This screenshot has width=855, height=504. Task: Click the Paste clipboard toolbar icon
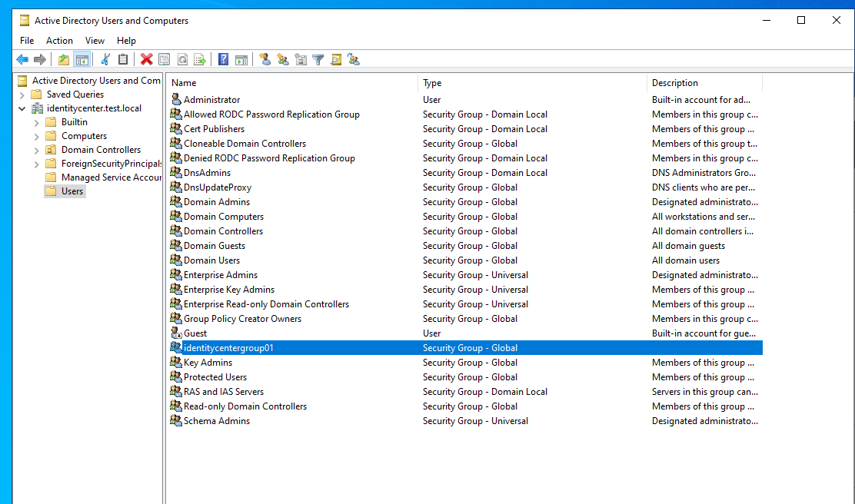pyautogui.click(x=123, y=59)
